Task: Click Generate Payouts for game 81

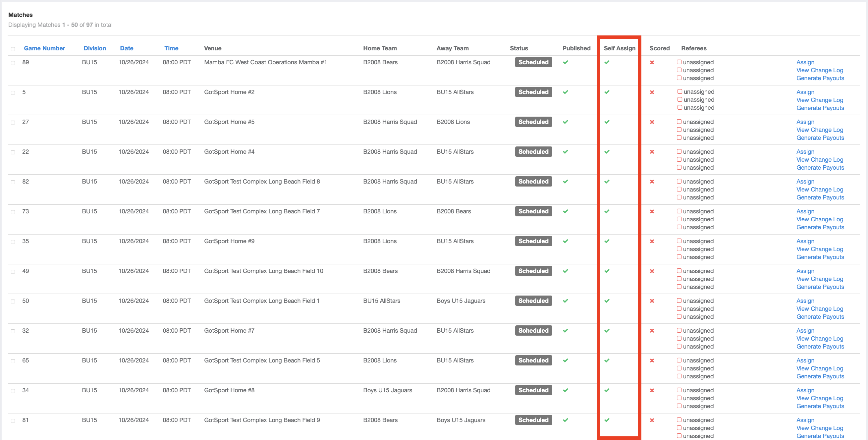Action: coord(820,436)
